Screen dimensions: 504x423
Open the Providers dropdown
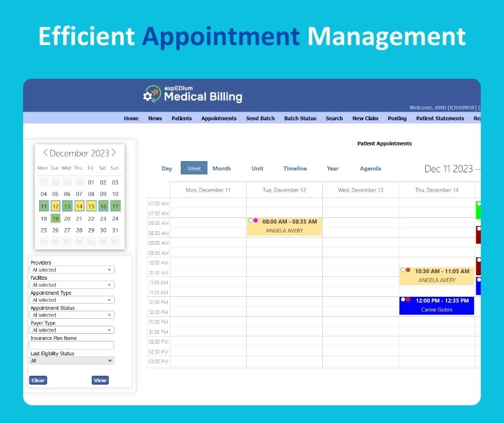(x=72, y=269)
